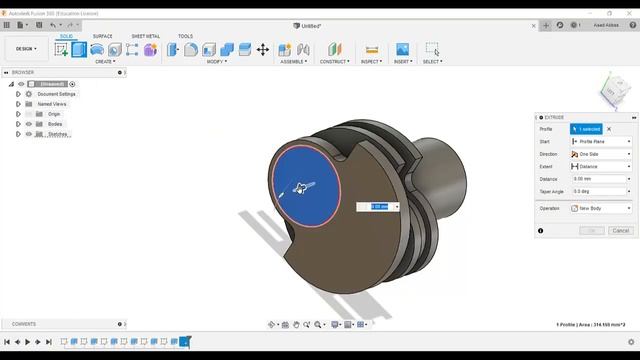The image size is (640, 360).
Task: Click the Move/Copy arrows icon
Action: 262,50
